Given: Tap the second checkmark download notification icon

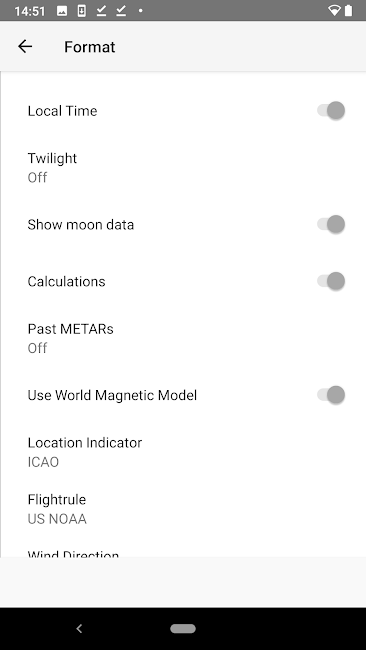Looking at the screenshot, I should pyautogui.click(x=121, y=11).
